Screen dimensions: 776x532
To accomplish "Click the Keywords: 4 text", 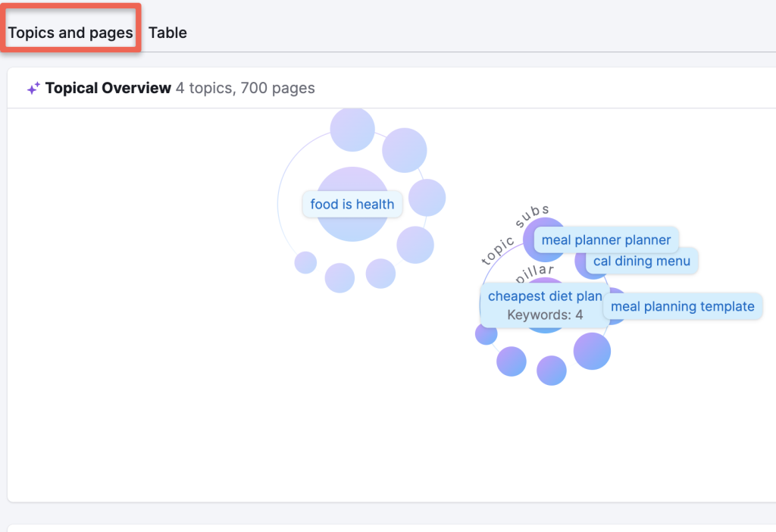I will coord(547,314).
